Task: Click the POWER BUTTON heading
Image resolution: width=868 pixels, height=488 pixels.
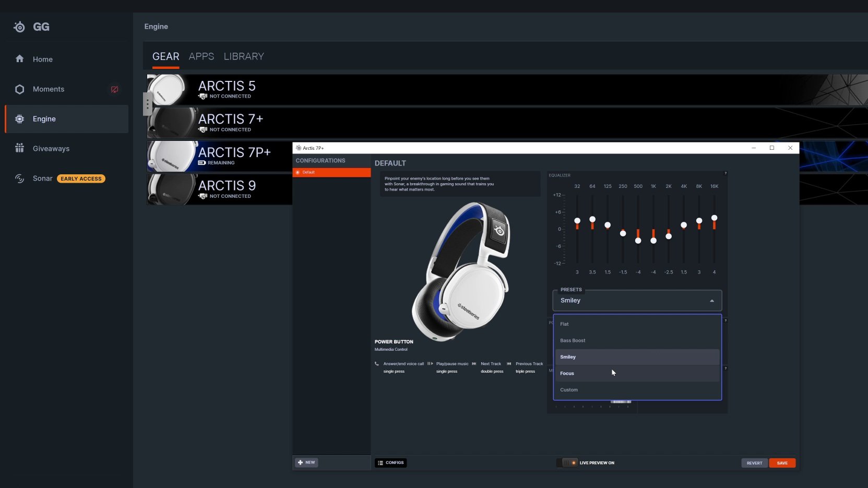Action: point(394,342)
